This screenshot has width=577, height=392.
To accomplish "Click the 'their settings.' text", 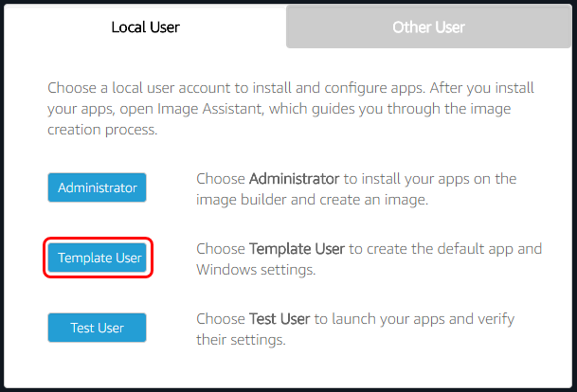I will coord(241,340).
